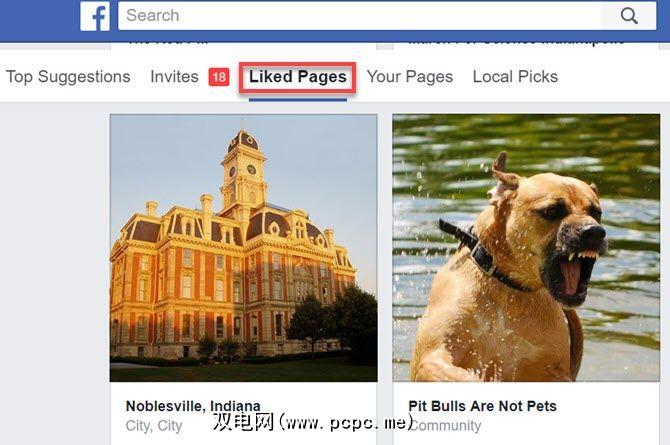Viewport: 670px width, 445px height.
Task: Focus the Search input field
Action: pos(360,16)
